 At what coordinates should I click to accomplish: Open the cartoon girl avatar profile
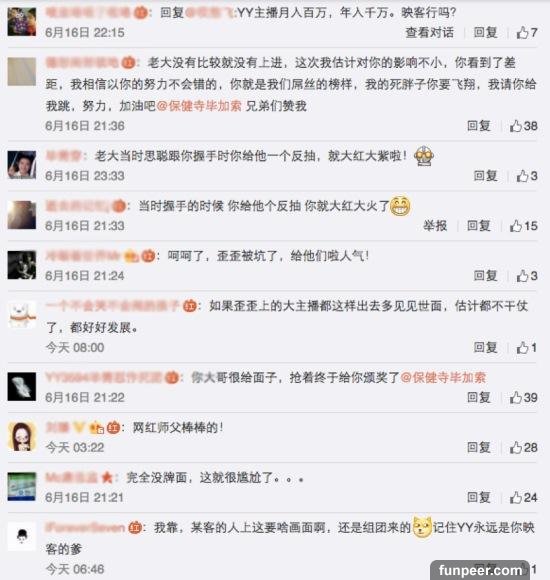click(22, 436)
